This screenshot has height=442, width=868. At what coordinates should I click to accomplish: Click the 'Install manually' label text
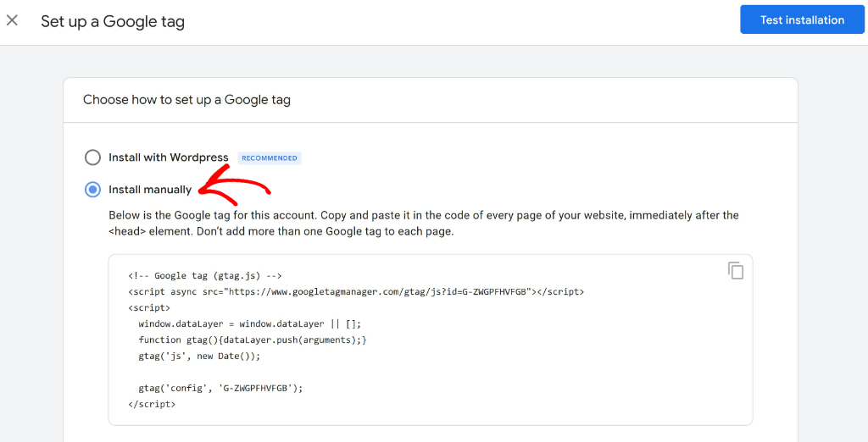click(x=150, y=190)
